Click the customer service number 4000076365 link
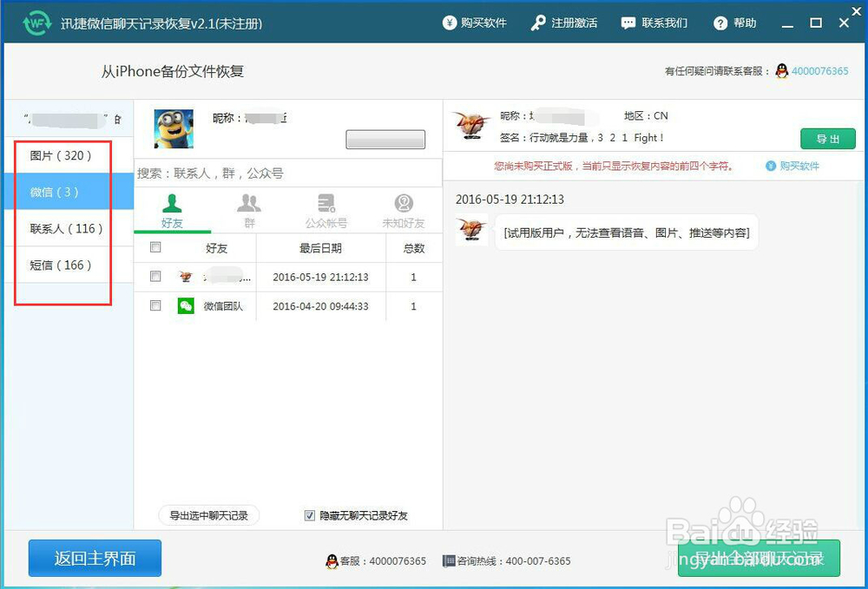868x589 pixels. click(x=820, y=71)
